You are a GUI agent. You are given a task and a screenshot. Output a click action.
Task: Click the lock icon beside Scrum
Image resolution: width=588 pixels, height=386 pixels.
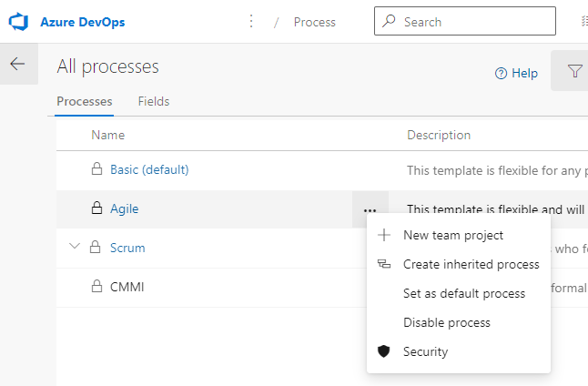coord(96,247)
